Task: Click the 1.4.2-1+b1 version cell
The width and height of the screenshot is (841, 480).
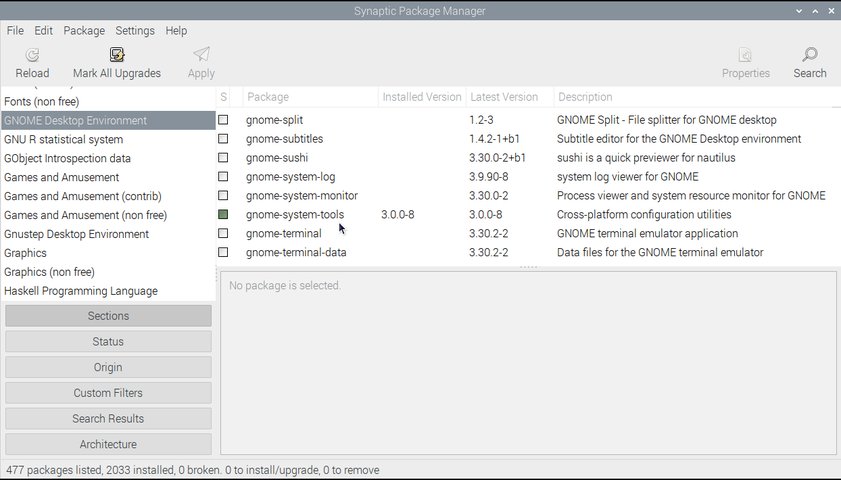Action: (495, 138)
